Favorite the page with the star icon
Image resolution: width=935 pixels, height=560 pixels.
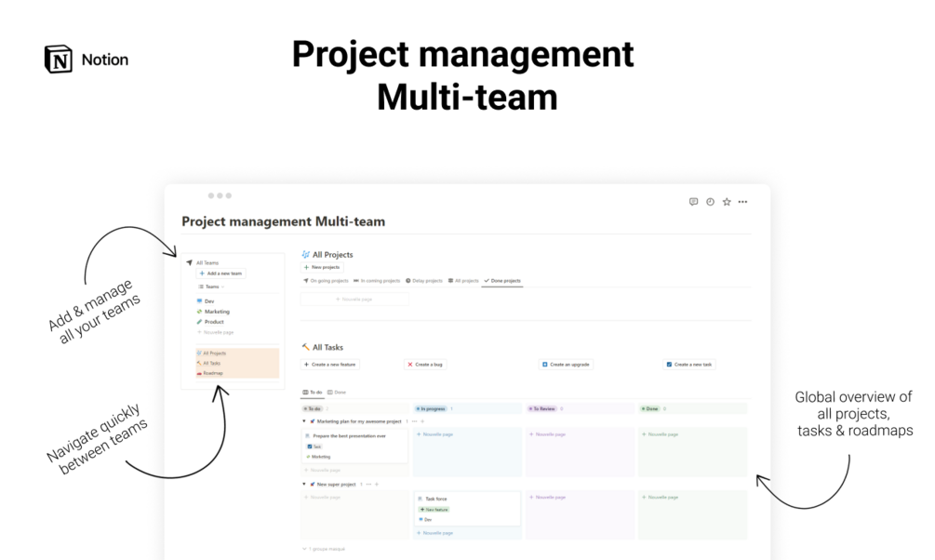[x=727, y=202]
